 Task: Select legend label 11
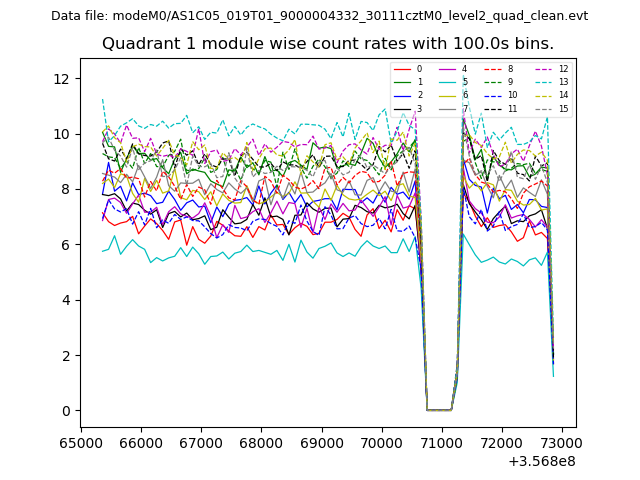(513, 109)
